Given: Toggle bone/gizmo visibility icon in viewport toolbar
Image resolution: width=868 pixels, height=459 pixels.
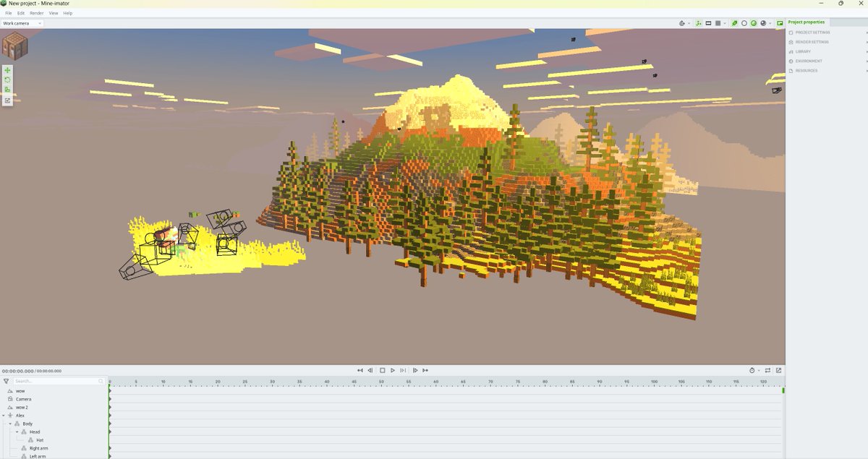Looking at the screenshot, I should (699, 23).
